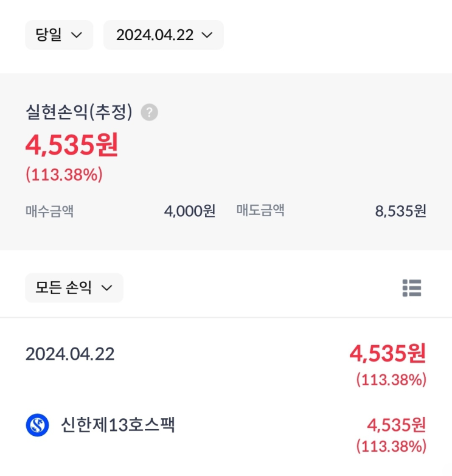452x476 pixels.
Task: Click the daily row 4,535원 profit
Action: pyautogui.click(x=388, y=354)
